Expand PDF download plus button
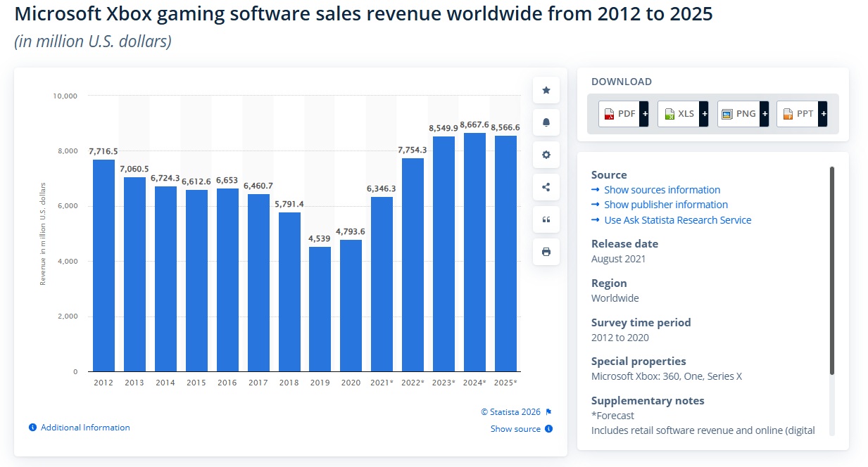The height and width of the screenshot is (467, 868). (643, 114)
